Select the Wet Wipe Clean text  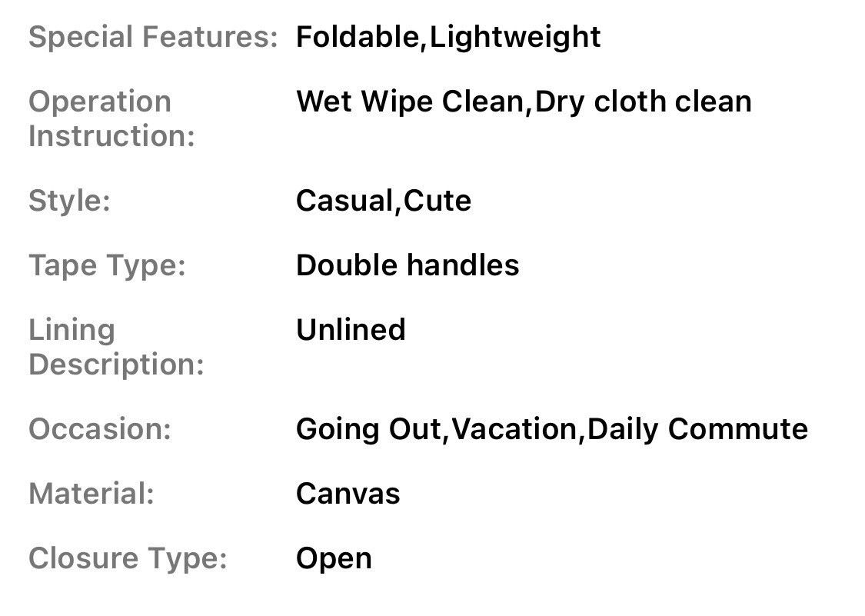pyautogui.click(x=409, y=102)
